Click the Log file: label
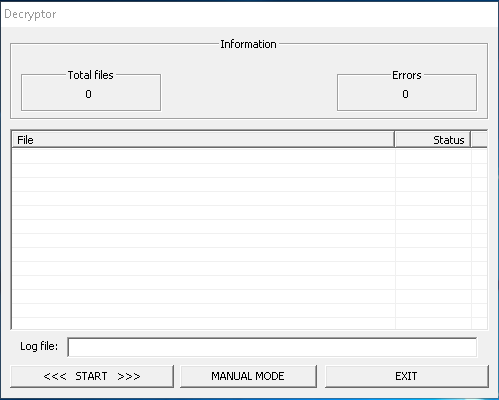Screen dimensions: 499x400 (x=39, y=346)
